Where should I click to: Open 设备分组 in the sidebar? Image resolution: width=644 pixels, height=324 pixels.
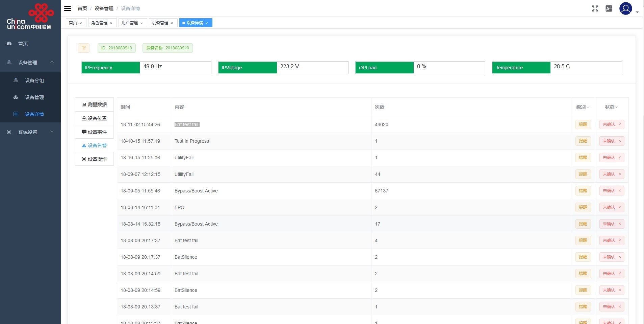(34, 80)
